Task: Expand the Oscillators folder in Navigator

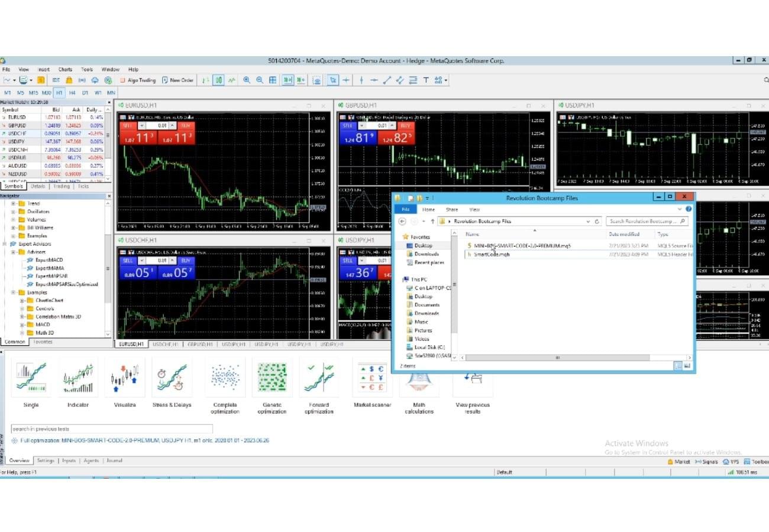Action: click(x=13, y=212)
